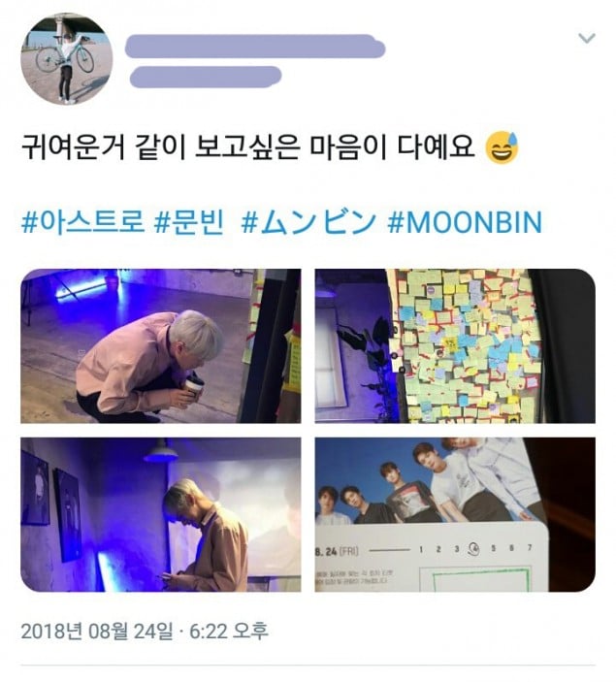
Task: Open the profile avatar with bicycle
Action: (x=67, y=59)
